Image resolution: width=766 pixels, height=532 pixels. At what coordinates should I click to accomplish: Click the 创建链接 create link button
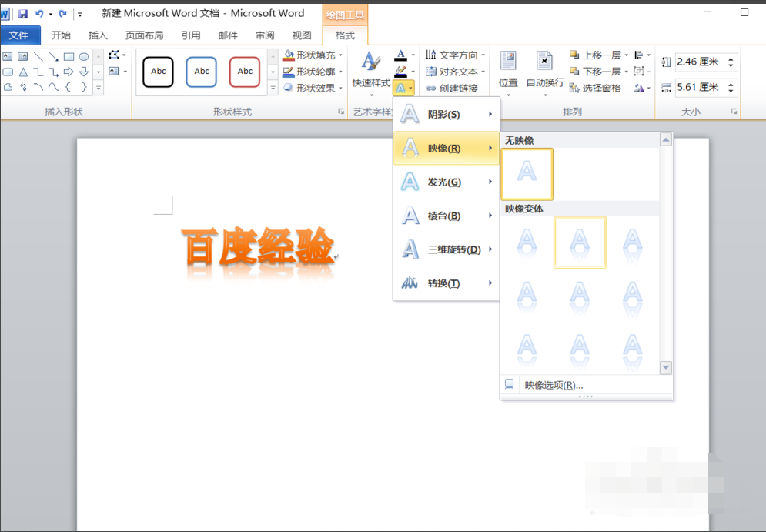[452, 89]
